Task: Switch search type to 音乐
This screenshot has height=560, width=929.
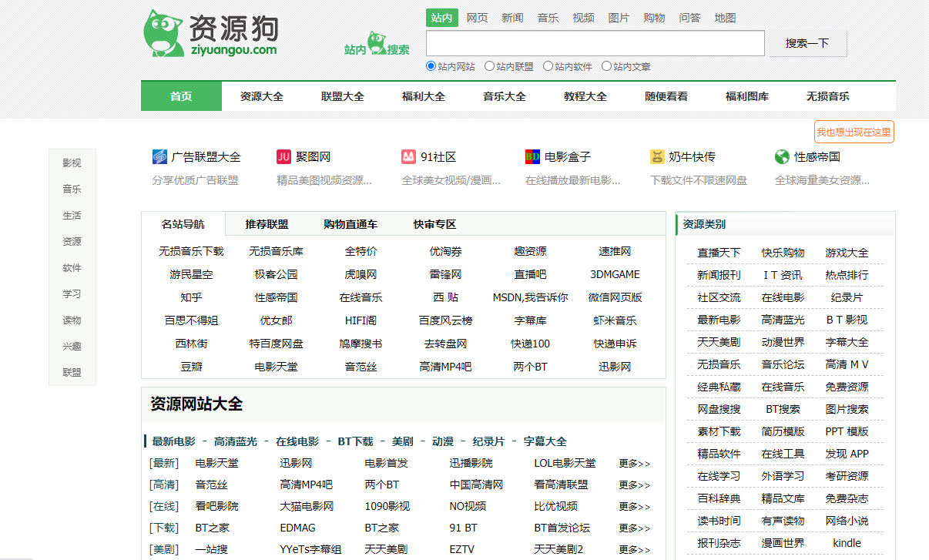Action: tap(548, 18)
